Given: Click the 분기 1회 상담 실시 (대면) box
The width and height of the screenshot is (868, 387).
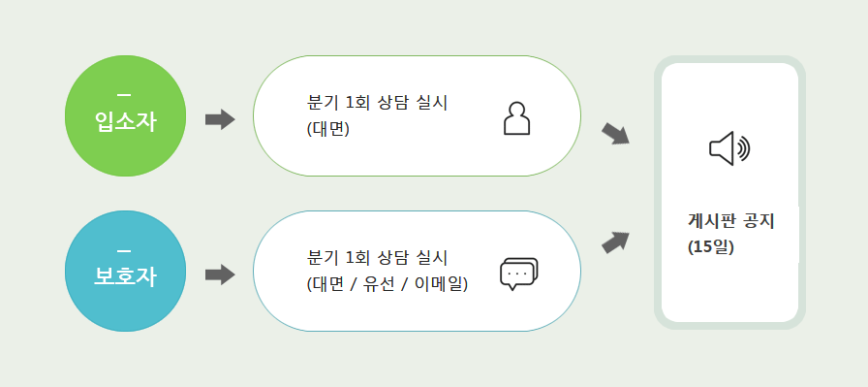Looking at the screenshot, I should [417, 115].
